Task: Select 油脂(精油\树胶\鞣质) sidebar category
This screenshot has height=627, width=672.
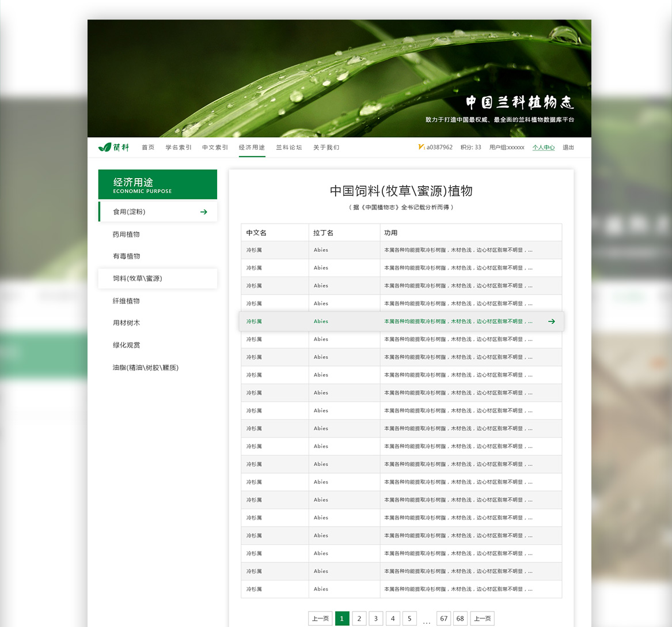Action: tap(146, 368)
